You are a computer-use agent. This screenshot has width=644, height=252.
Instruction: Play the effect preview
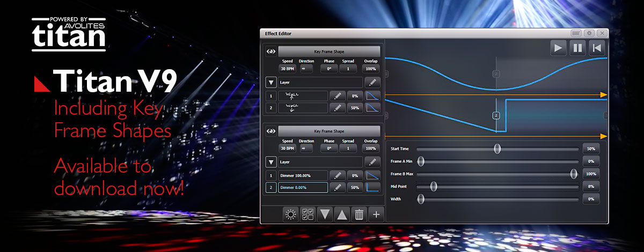[559, 48]
